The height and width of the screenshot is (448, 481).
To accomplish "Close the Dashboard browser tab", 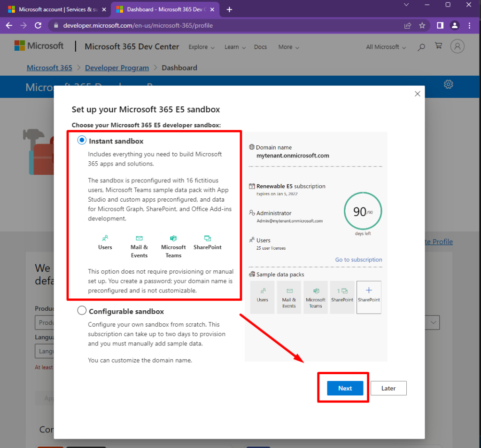I will [x=212, y=9].
